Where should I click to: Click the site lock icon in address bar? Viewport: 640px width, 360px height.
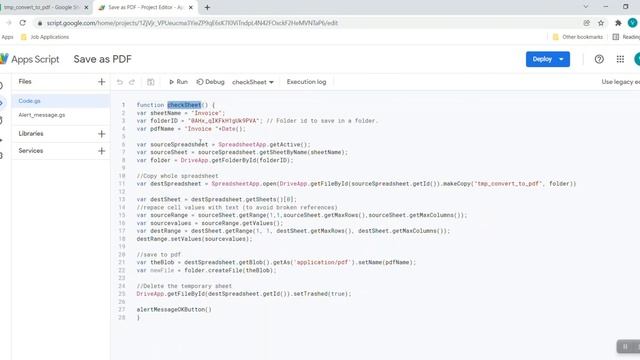(x=40, y=23)
